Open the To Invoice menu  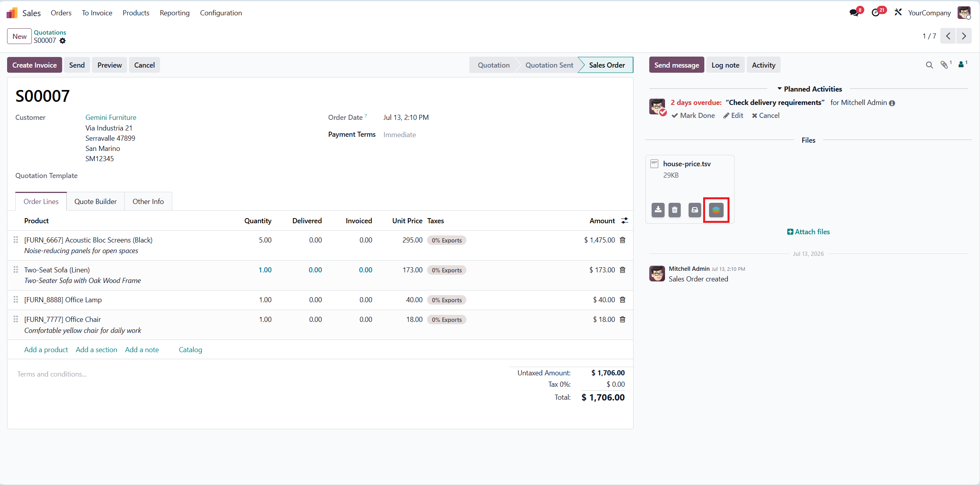pos(97,13)
